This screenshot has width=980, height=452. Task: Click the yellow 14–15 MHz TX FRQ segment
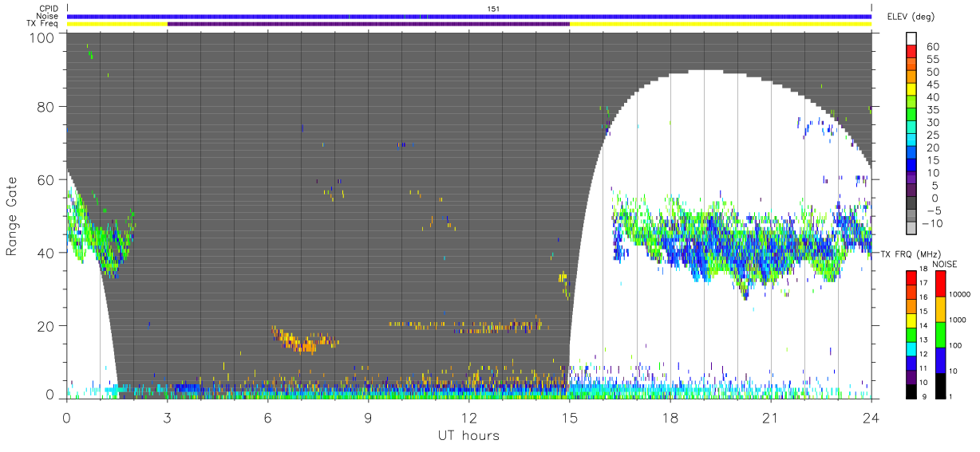click(911, 319)
